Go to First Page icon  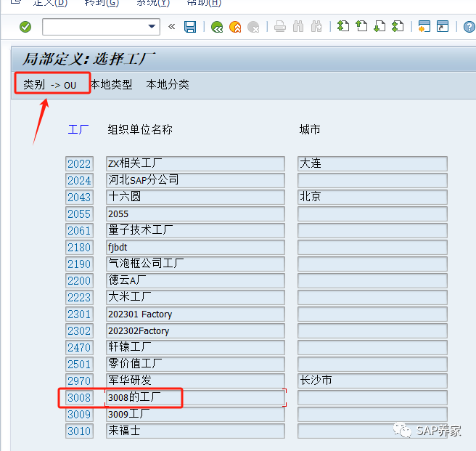[x=343, y=26]
